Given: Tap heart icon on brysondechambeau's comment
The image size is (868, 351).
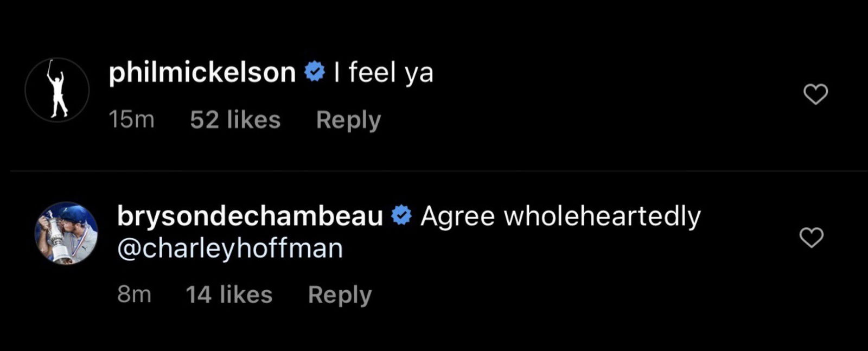Looking at the screenshot, I should (811, 237).
